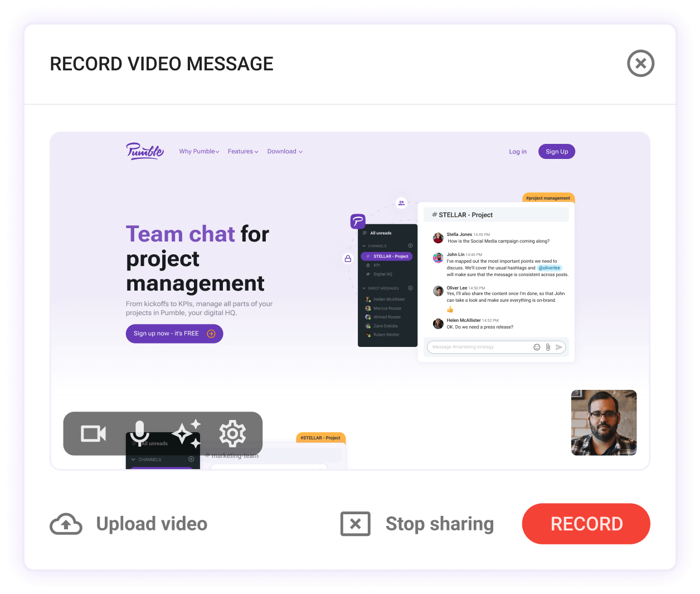Click the Sign up now - it's FREE button
Viewport: 700px width, 594px height.
pyautogui.click(x=174, y=334)
